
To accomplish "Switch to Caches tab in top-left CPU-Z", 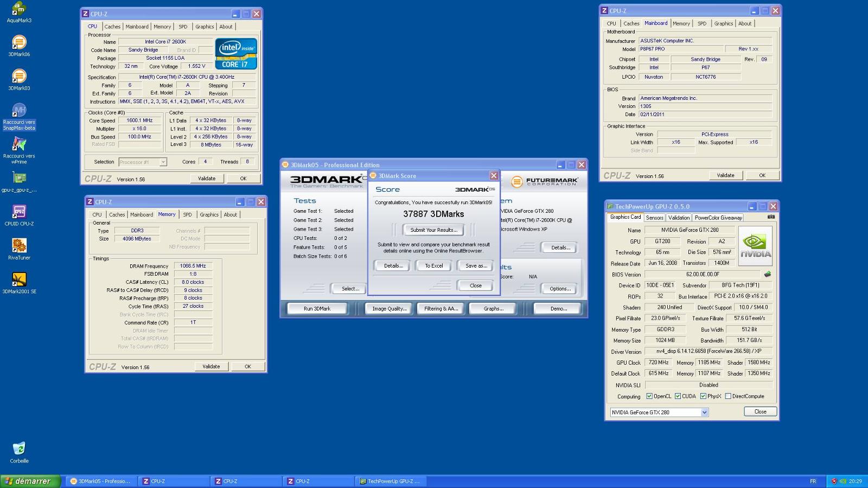I will click(112, 27).
